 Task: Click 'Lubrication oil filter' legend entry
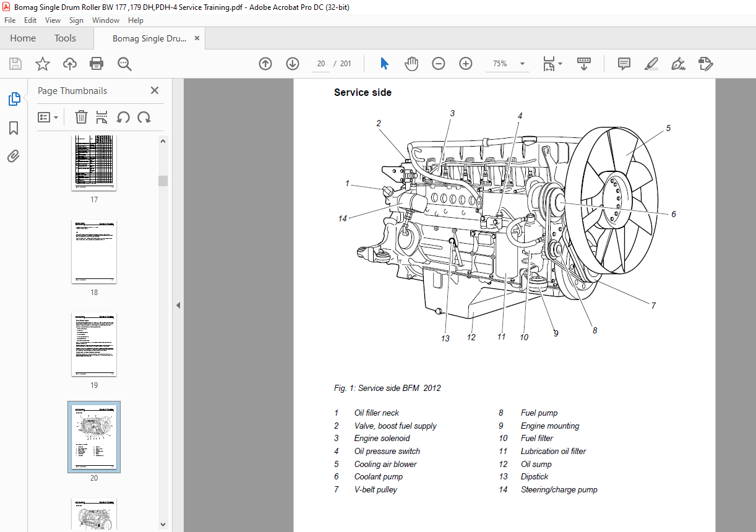pos(553,451)
